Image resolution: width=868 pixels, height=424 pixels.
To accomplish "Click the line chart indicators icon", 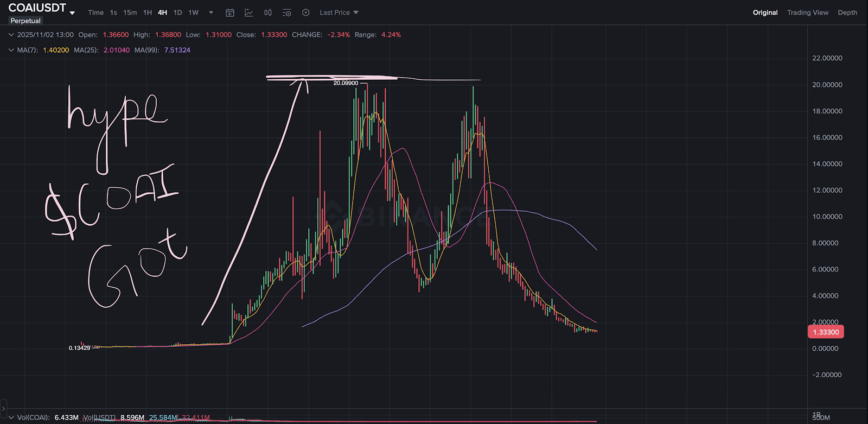I will [249, 12].
